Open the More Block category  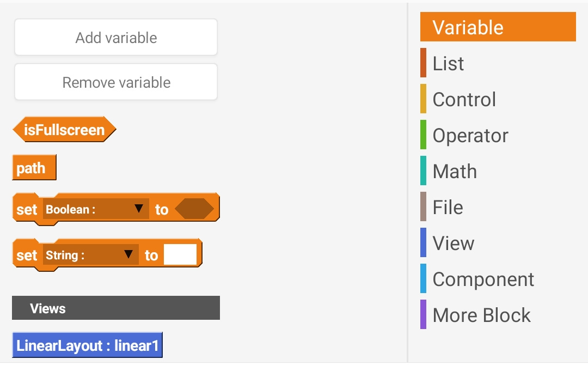(x=481, y=315)
